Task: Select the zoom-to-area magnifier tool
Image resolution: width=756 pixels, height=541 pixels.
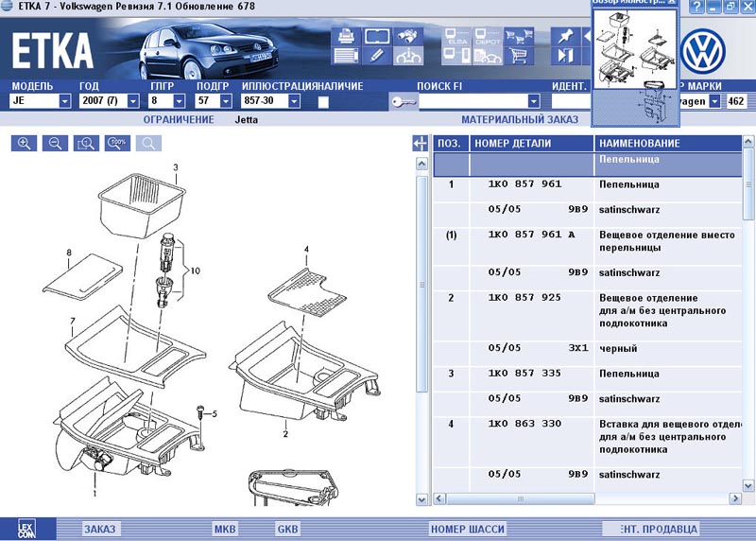Action: 86,144
